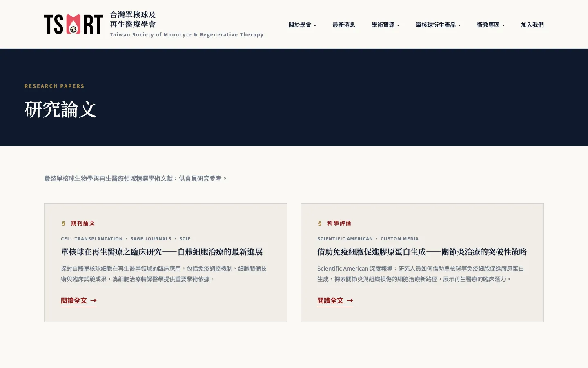Click the RESEARCH PAPERS eyebrow text
Image resolution: width=588 pixels, height=368 pixels.
[54, 86]
